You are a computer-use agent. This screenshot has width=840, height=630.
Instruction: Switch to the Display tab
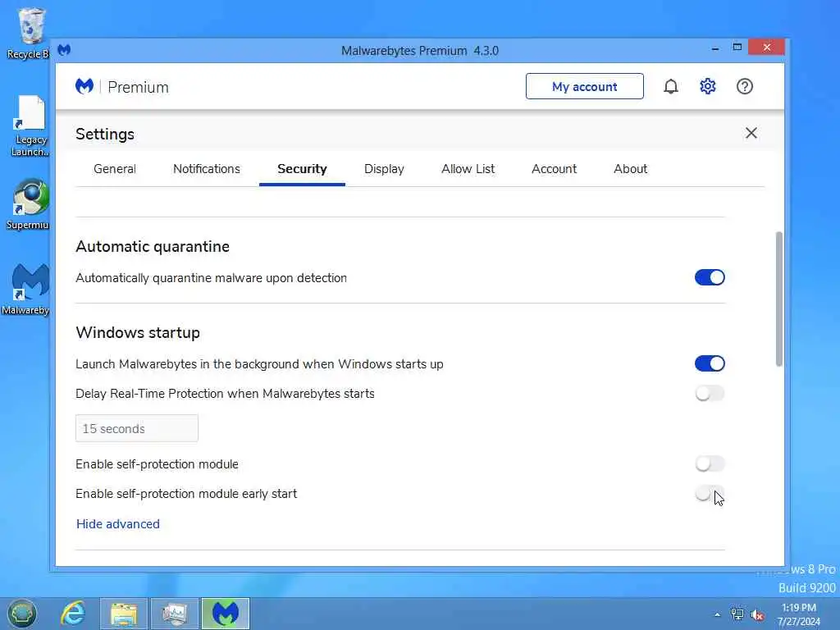tap(384, 169)
